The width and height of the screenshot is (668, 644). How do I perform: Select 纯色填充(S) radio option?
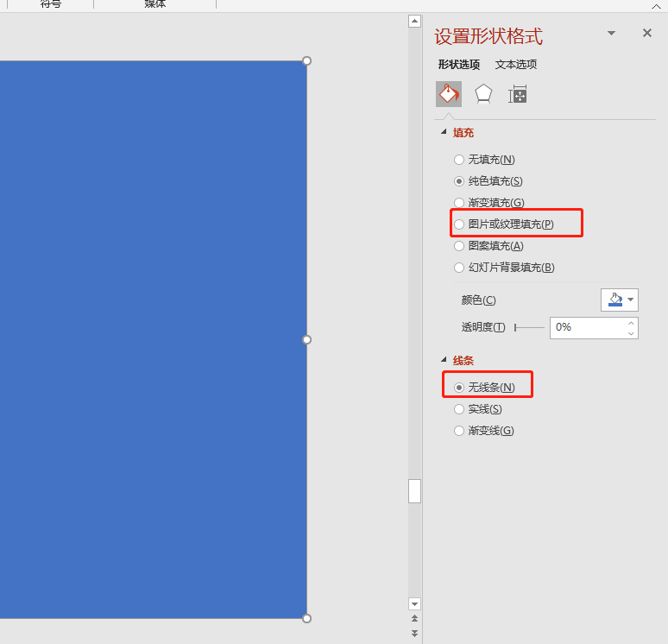coord(488,181)
